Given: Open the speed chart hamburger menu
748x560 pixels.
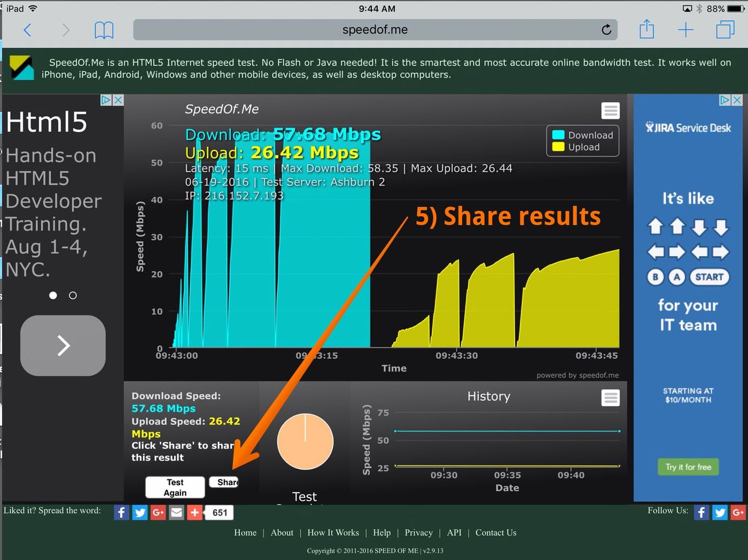Looking at the screenshot, I should coord(611,111).
